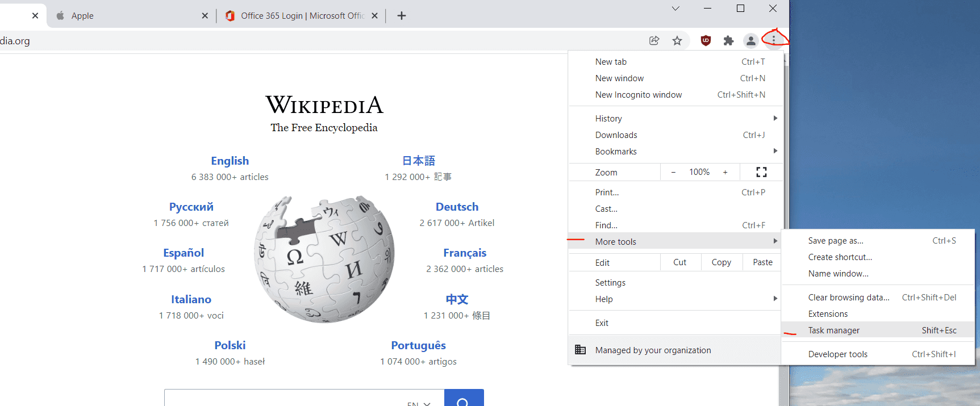Choose New Incognito window

point(639,95)
